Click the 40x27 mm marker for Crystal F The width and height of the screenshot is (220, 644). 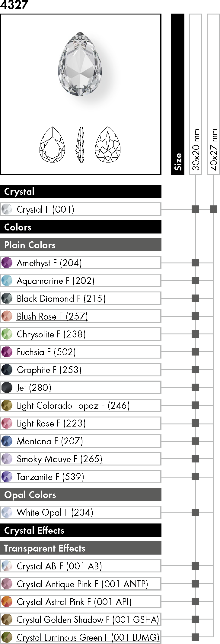[213, 209]
